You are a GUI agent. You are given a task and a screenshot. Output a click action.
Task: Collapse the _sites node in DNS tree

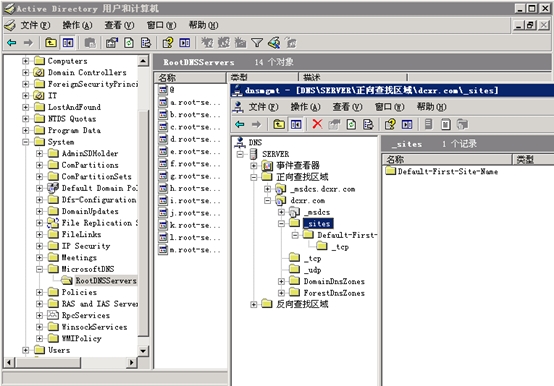click(x=281, y=224)
